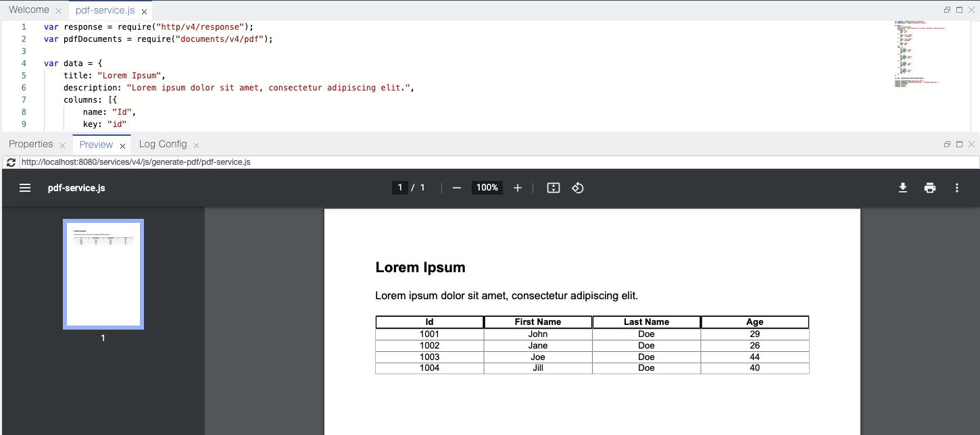Viewport: 980px width, 435px height.
Task: Click the 'Joe' table cell
Action: [x=538, y=357]
